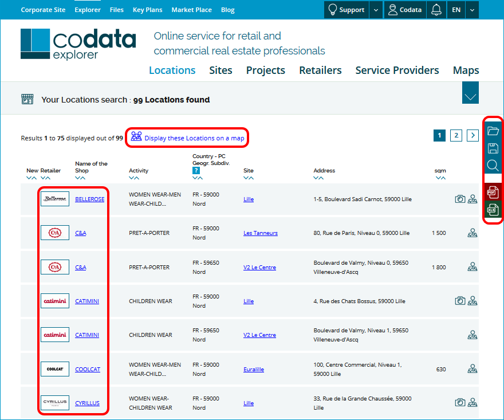Show the CATIMINI Lille map pin
Screen dimensions: 504x420
pyautogui.click(x=472, y=301)
